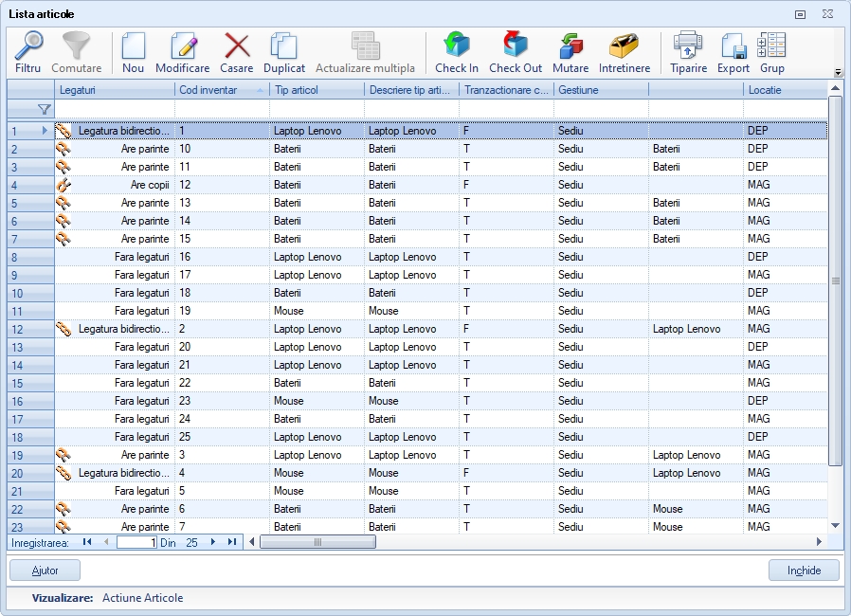The width and height of the screenshot is (851, 616).
Task: Select the Modificare edit icon
Action: [x=182, y=51]
